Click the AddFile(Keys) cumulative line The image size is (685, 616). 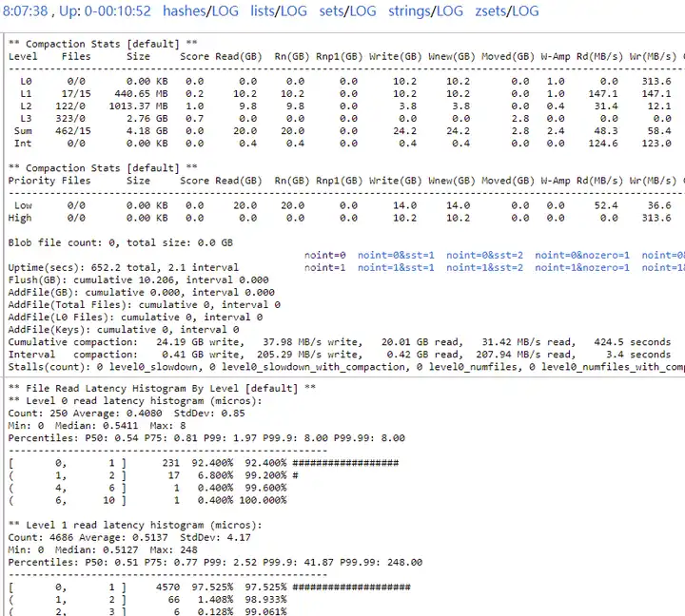pos(124,330)
